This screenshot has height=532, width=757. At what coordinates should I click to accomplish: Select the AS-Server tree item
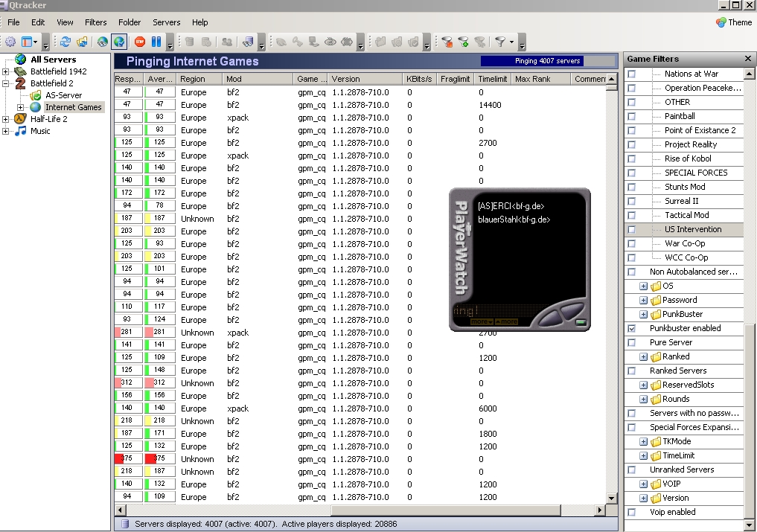point(63,95)
